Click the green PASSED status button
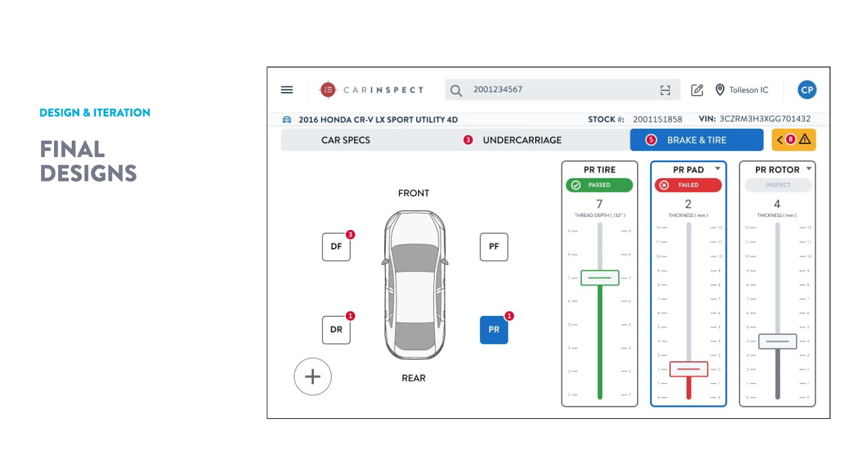The width and height of the screenshot is (868, 473). [600, 185]
